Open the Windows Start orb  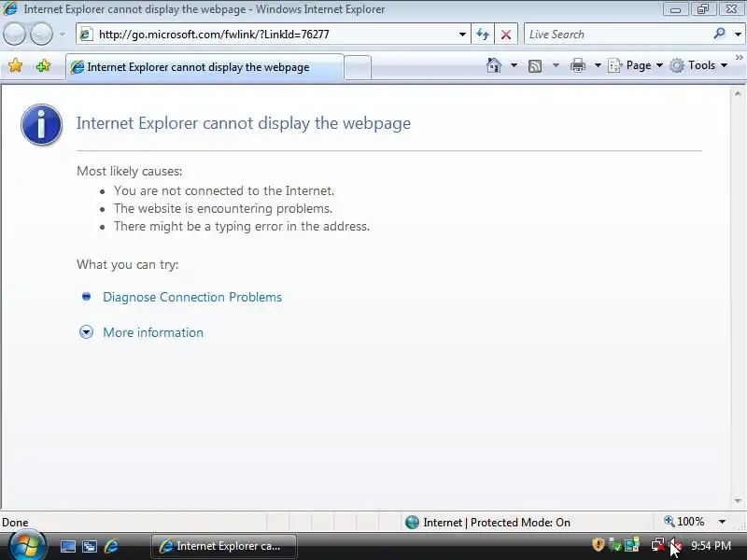pyautogui.click(x=27, y=546)
